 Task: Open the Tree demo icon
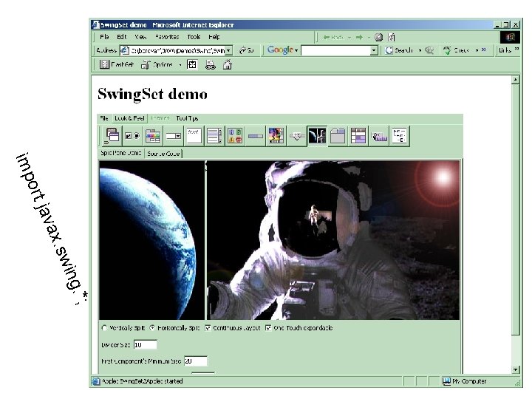point(400,136)
